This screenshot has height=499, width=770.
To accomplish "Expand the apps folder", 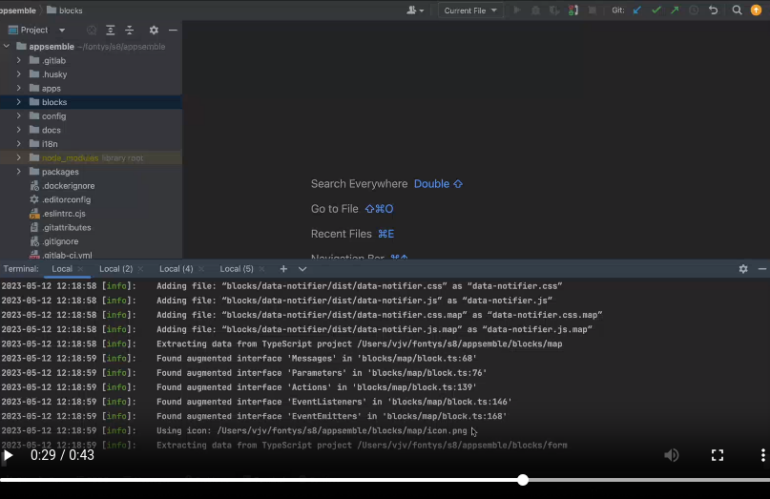I will pyautogui.click(x=19, y=88).
